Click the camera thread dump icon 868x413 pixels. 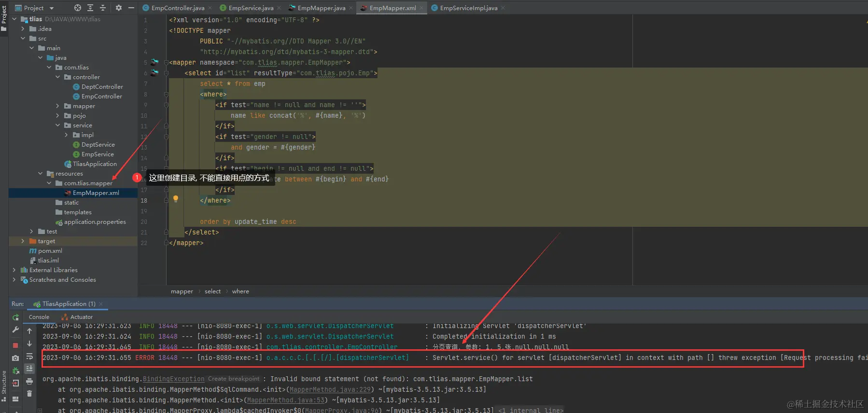click(x=15, y=358)
